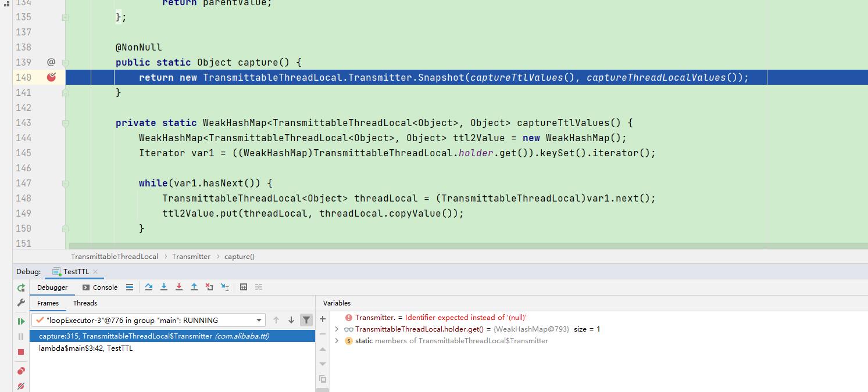Toggle the frames filter funnel button
Screen dimensions: 868x392
coord(306,320)
